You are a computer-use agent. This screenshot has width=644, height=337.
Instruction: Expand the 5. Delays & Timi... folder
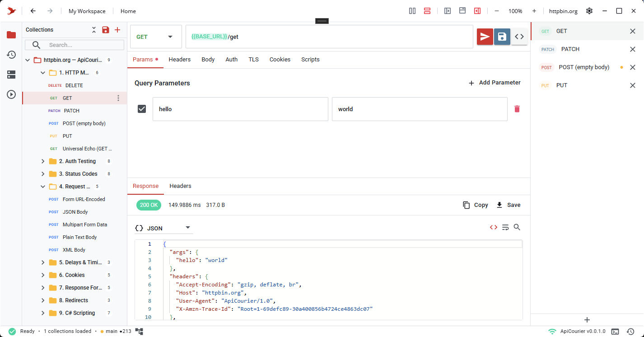click(x=43, y=262)
